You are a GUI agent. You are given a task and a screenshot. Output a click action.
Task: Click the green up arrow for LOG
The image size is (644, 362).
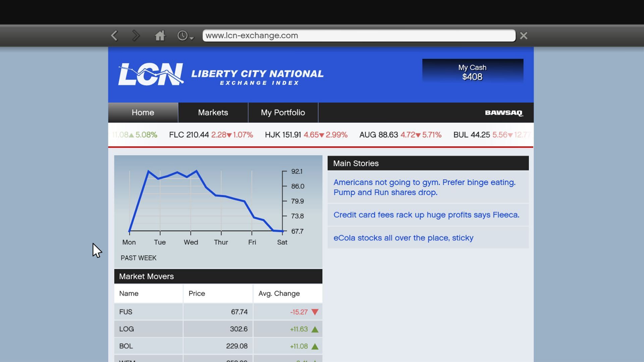[x=315, y=329]
